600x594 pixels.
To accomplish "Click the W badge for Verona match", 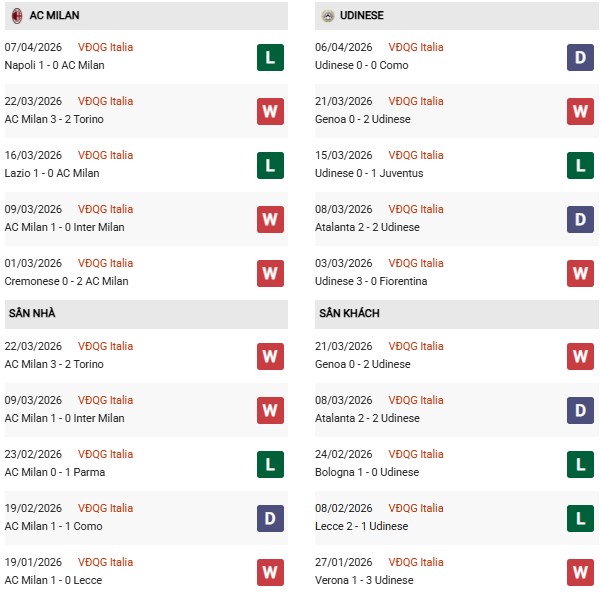I will (580, 572).
